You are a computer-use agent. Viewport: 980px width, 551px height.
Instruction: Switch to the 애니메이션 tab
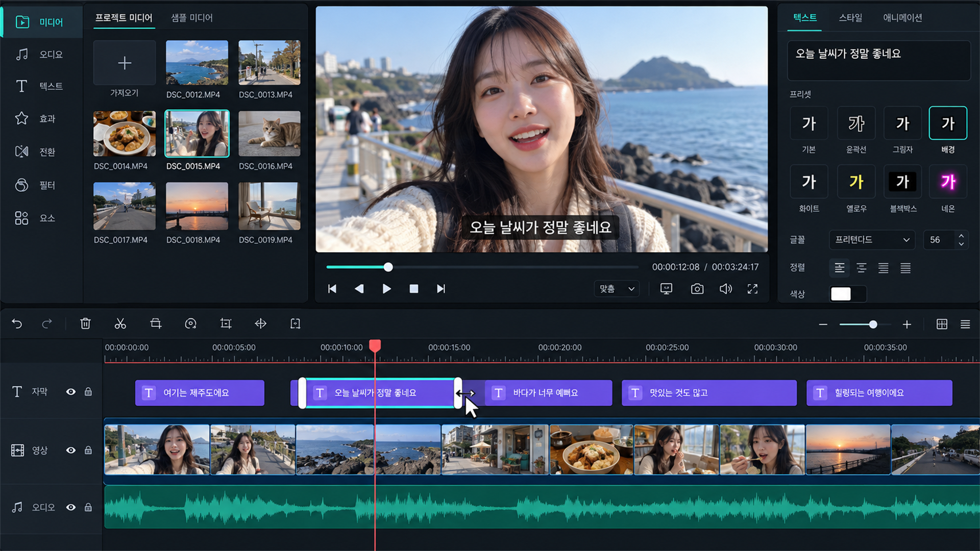[902, 18]
